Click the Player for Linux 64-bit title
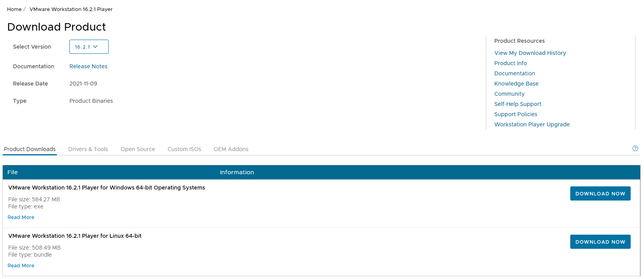Screen dimensions: 644x279 75,236
